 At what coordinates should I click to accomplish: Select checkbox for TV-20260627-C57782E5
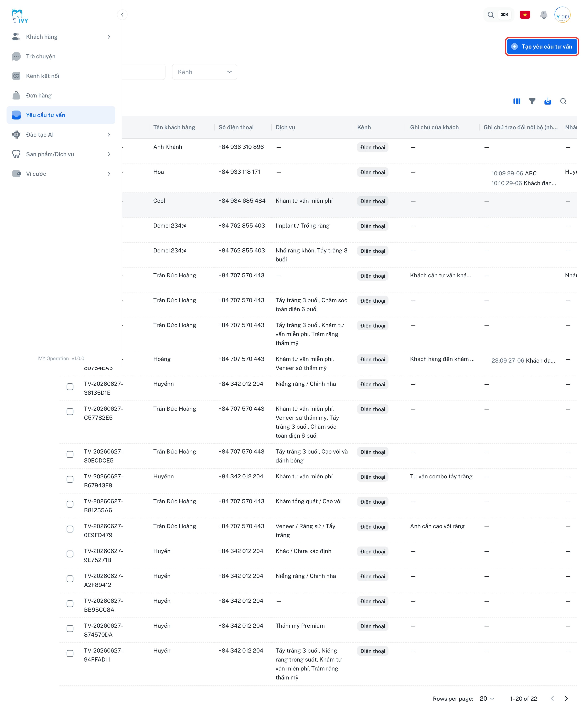[70, 412]
